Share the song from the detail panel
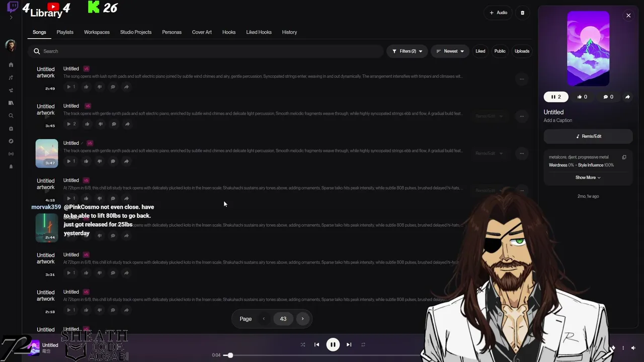The height and width of the screenshot is (362, 644). click(x=627, y=97)
